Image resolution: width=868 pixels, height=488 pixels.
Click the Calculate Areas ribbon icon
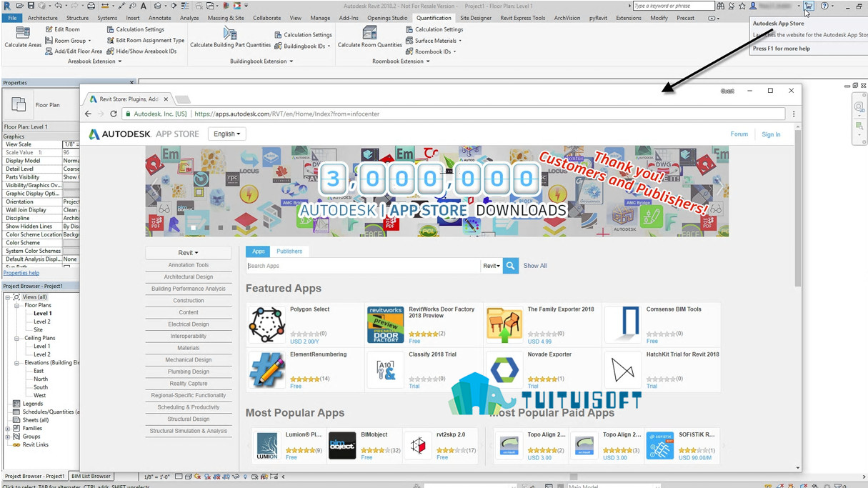[23, 33]
